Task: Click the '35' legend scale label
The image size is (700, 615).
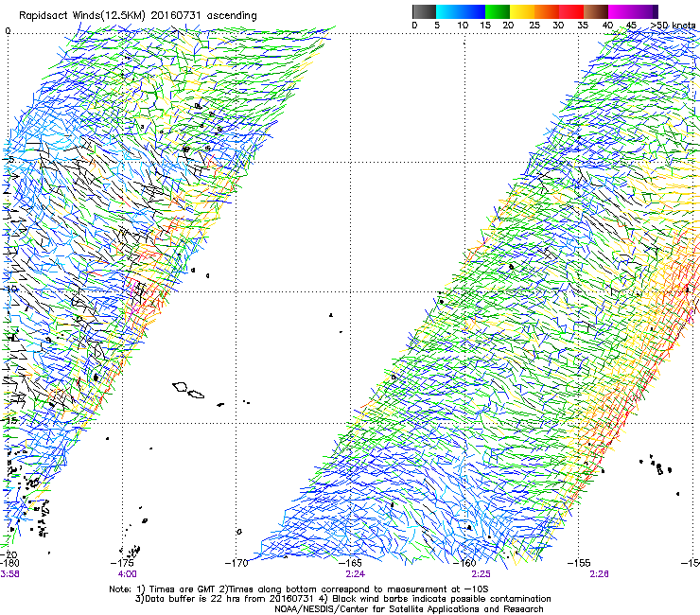Action: pos(583,25)
